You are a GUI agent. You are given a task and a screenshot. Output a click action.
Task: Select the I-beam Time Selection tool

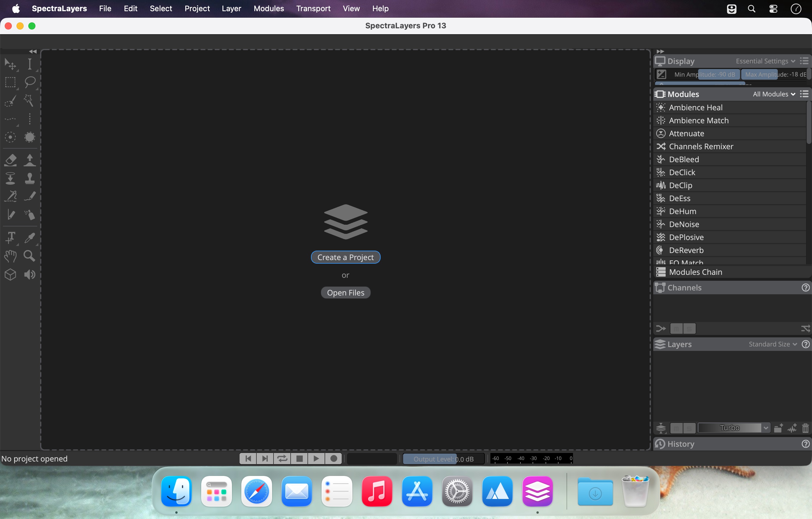(x=30, y=64)
